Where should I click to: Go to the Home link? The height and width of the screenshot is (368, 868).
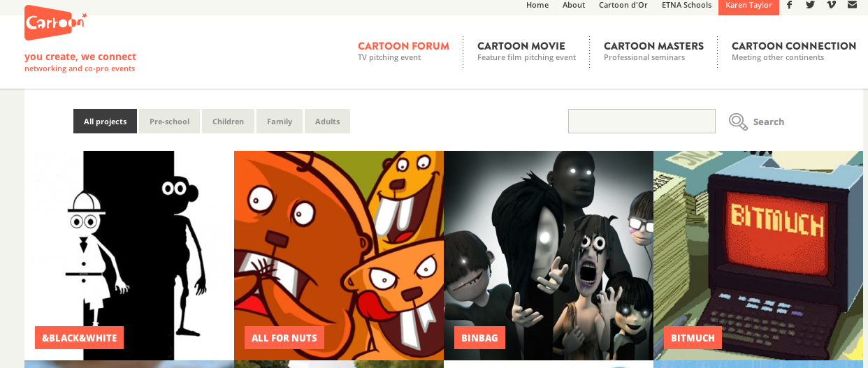537,5
